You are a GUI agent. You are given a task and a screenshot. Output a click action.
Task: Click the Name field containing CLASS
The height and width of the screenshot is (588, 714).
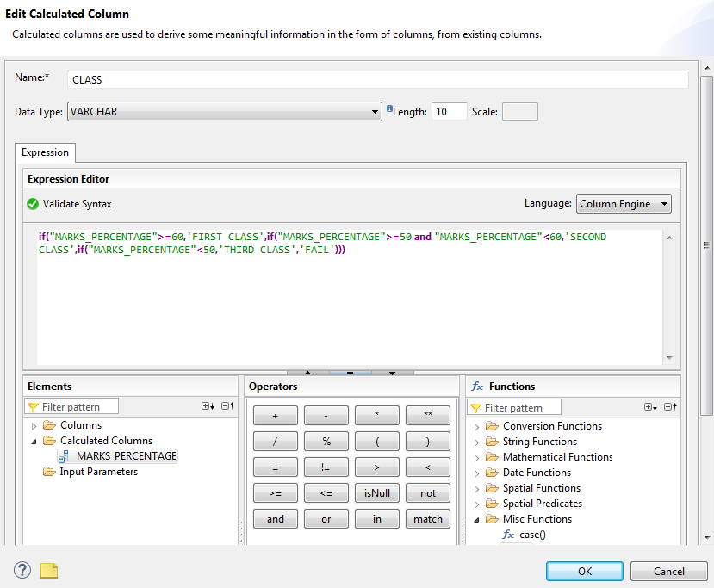coord(258,79)
